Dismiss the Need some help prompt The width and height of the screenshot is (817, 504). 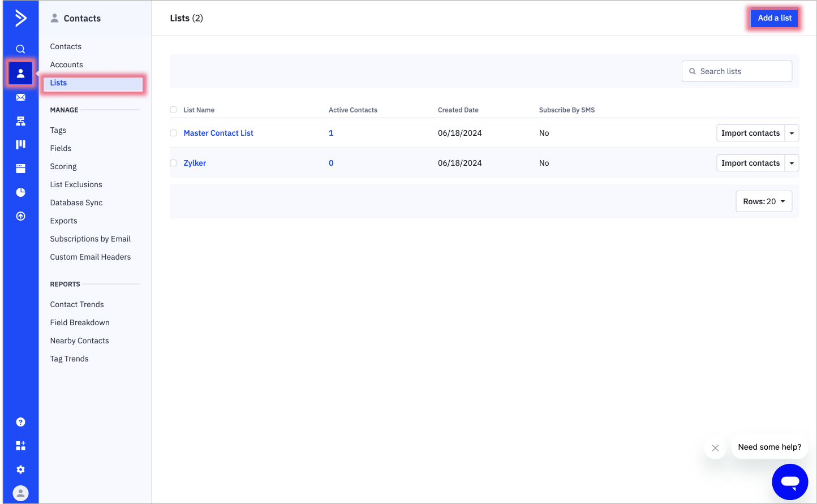pos(715,448)
